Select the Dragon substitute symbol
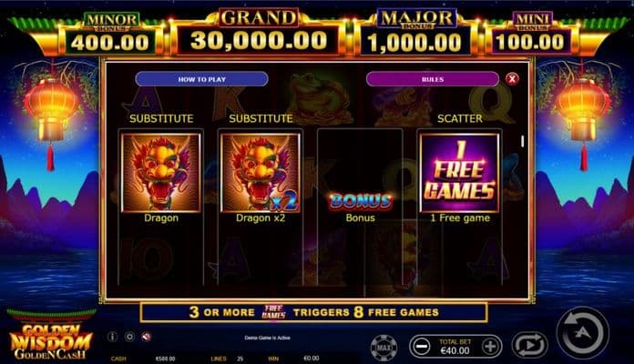This screenshot has height=364, width=634. tap(161, 173)
